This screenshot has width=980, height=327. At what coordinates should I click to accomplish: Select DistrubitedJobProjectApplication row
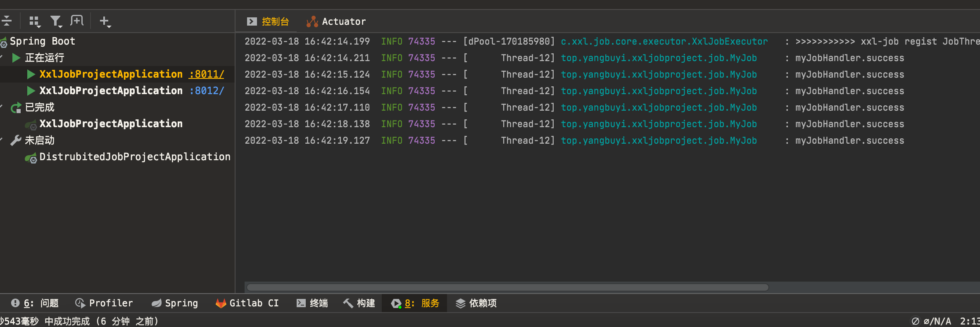tap(117, 157)
